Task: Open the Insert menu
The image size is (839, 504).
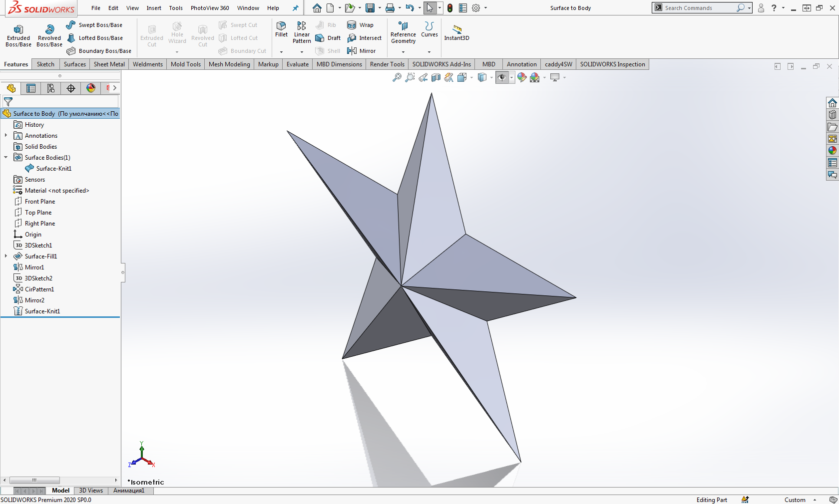Action: click(154, 8)
